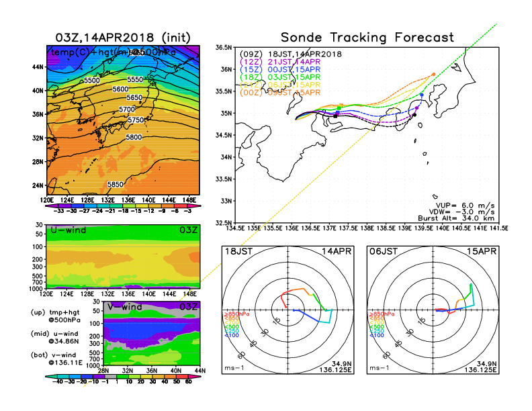Click the purple landing dot on the forecast map

416,107
